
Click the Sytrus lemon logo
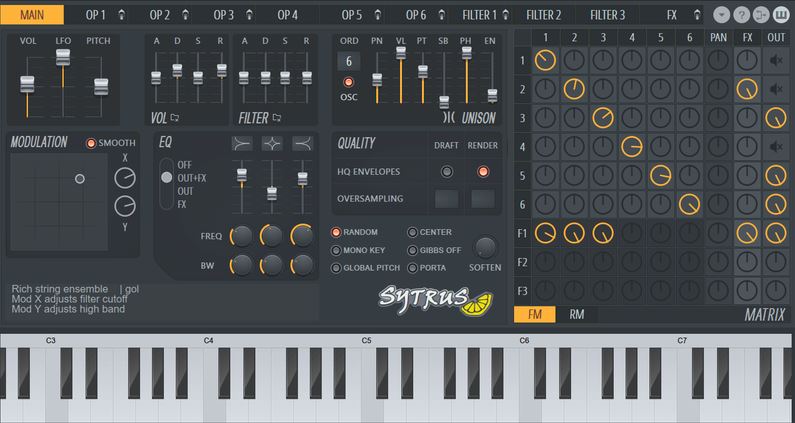(x=435, y=300)
